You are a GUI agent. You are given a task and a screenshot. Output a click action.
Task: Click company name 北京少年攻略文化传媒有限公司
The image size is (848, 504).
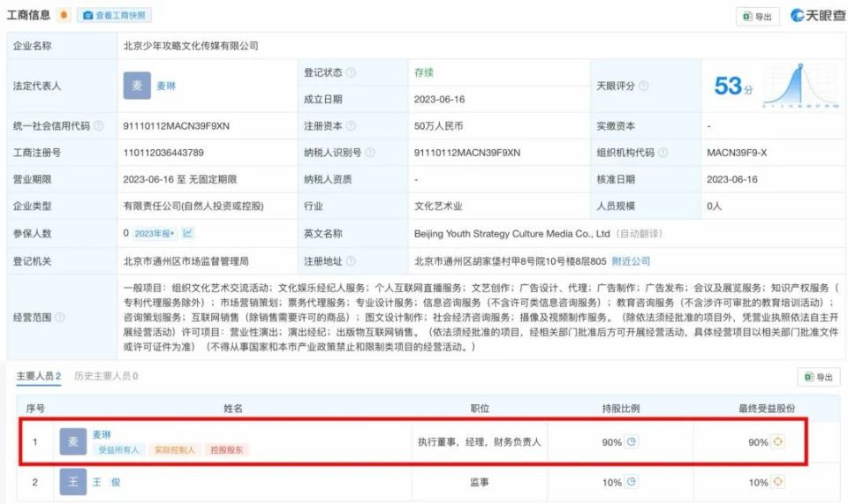click(x=191, y=46)
